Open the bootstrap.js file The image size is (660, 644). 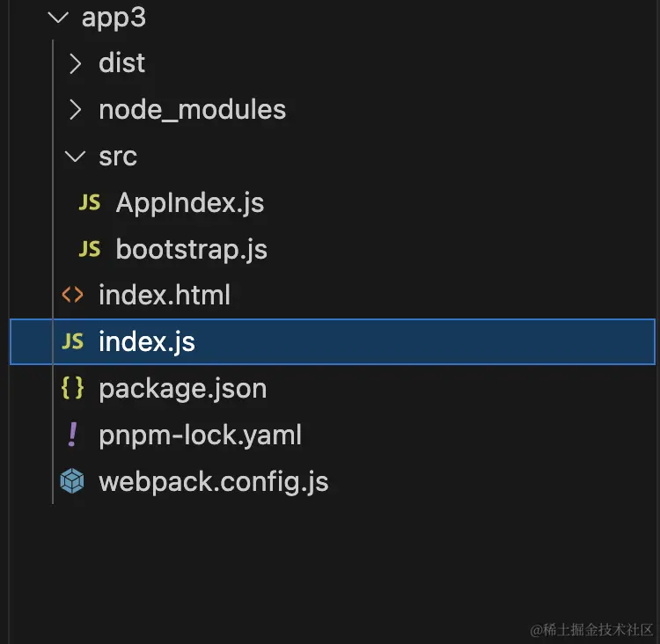191,250
